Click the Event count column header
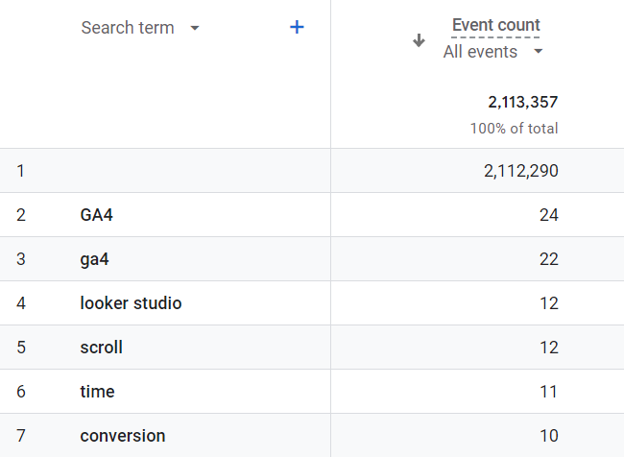This screenshot has height=457, width=624. point(495,26)
